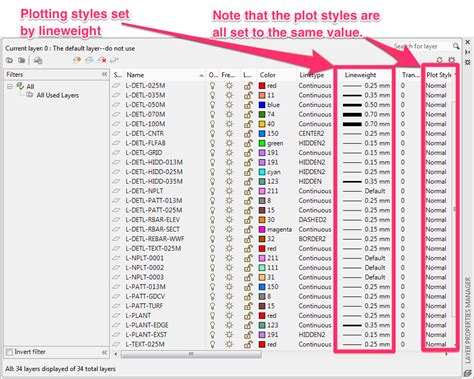The height and width of the screenshot is (379, 474).
Task: Select layer name L-DETL-TEXT-025M
Action: click(153, 249)
